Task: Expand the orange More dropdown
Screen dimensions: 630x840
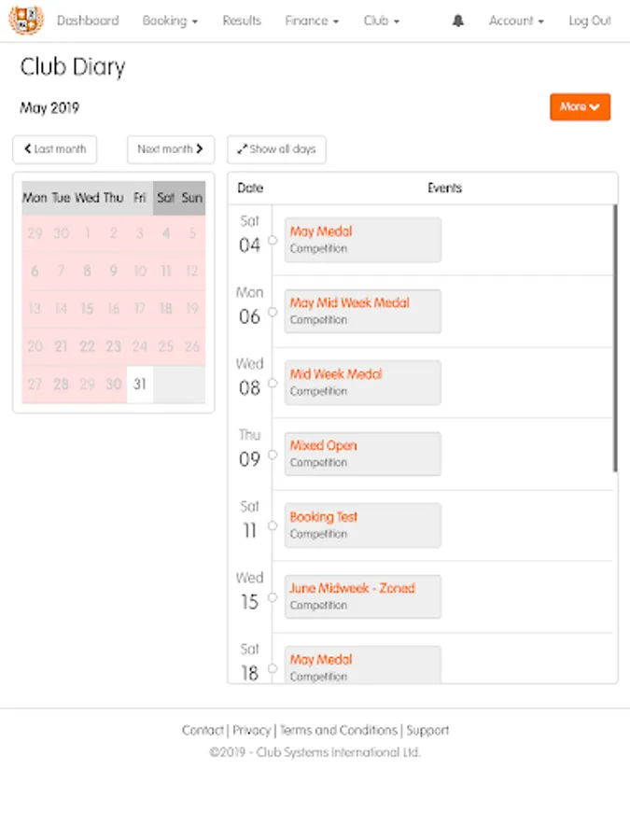Action: click(580, 107)
